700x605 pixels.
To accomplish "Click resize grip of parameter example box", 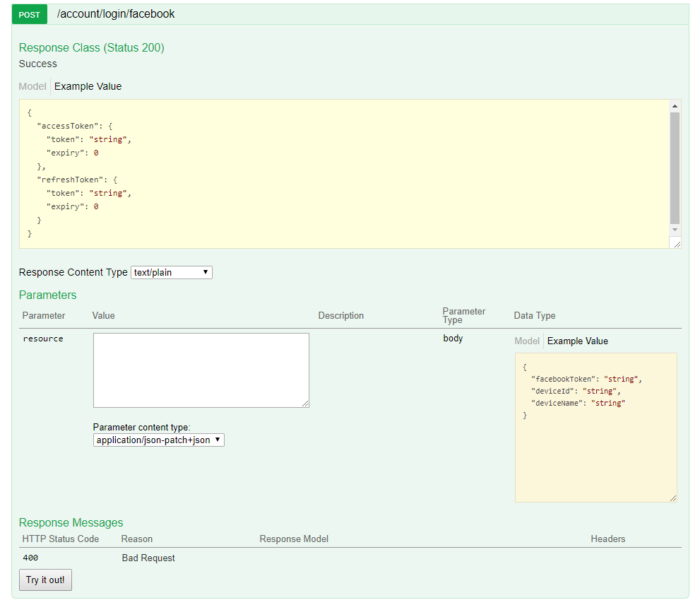I will click(672, 498).
